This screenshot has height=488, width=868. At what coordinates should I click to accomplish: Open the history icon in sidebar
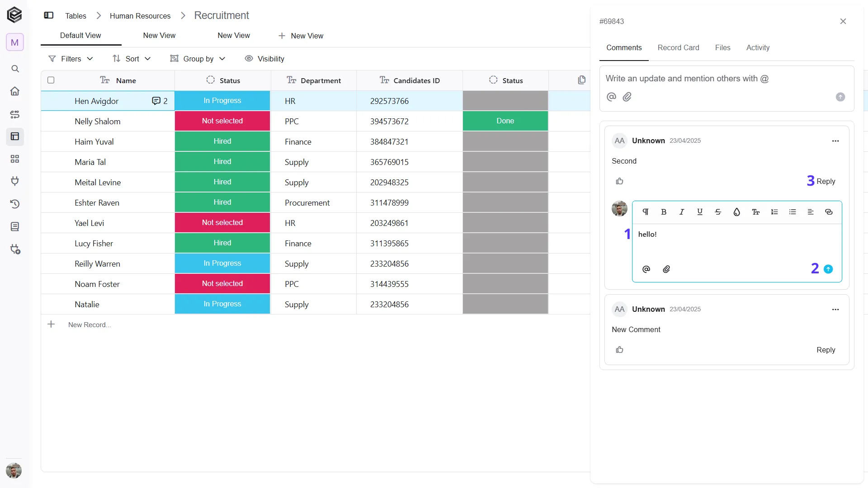15,204
